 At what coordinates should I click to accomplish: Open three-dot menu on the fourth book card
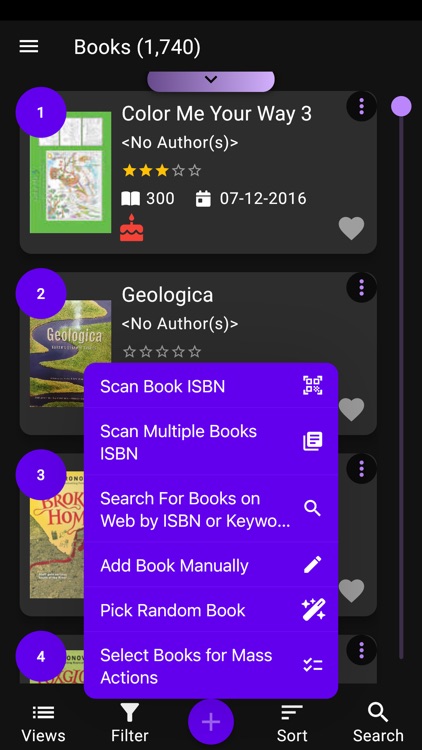361,650
